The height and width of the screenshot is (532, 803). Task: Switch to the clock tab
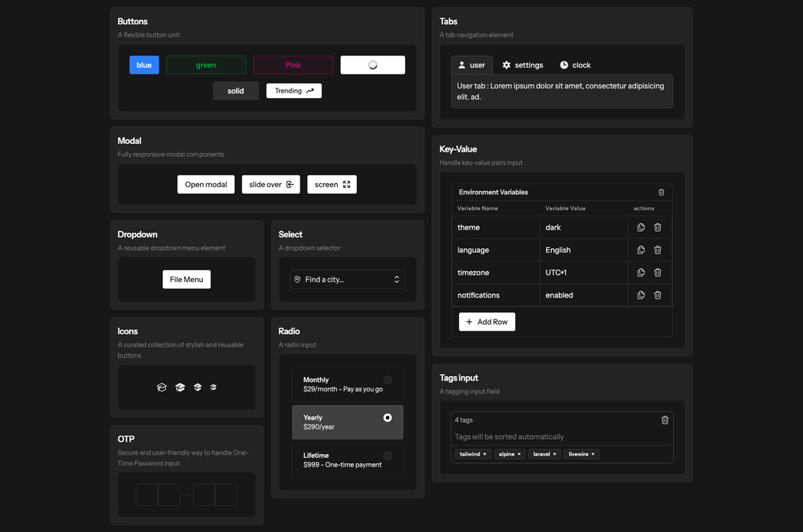coord(575,65)
